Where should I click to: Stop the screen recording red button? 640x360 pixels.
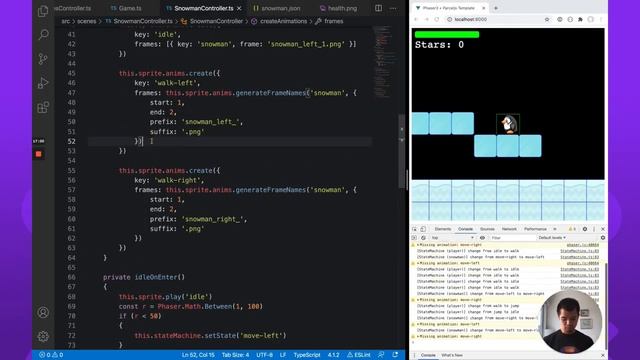pos(38,154)
